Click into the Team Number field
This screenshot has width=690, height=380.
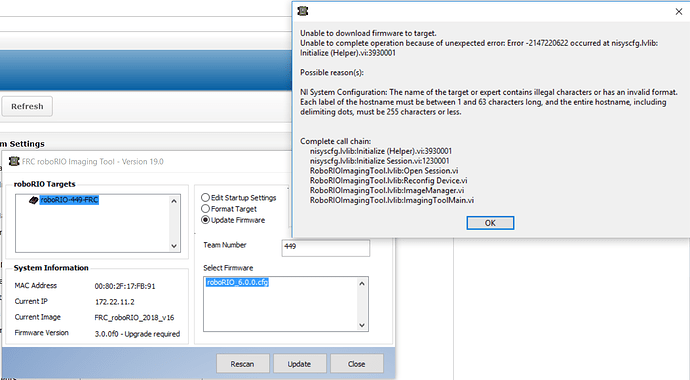point(326,247)
